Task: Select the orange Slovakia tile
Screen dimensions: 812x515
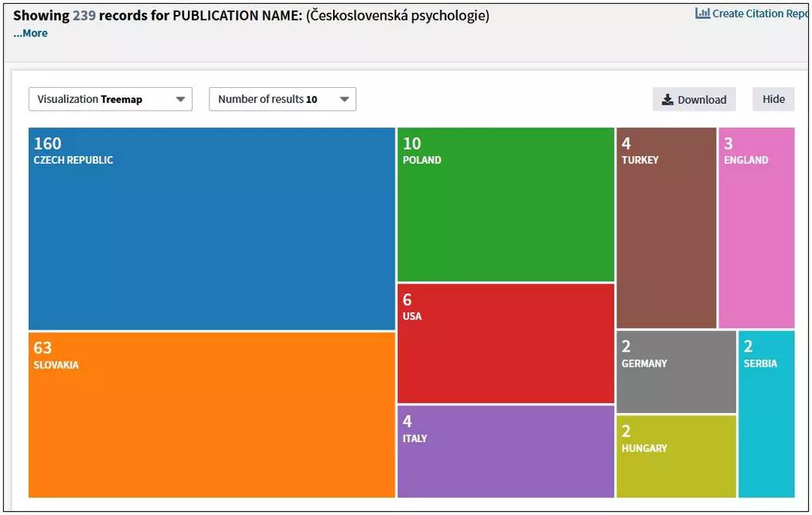Action: (x=212, y=414)
